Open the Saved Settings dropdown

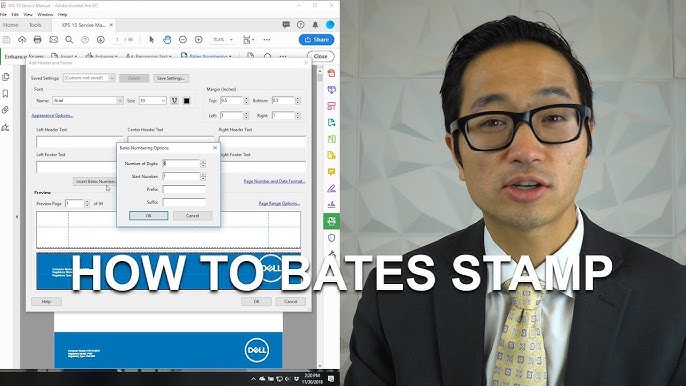(x=89, y=78)
